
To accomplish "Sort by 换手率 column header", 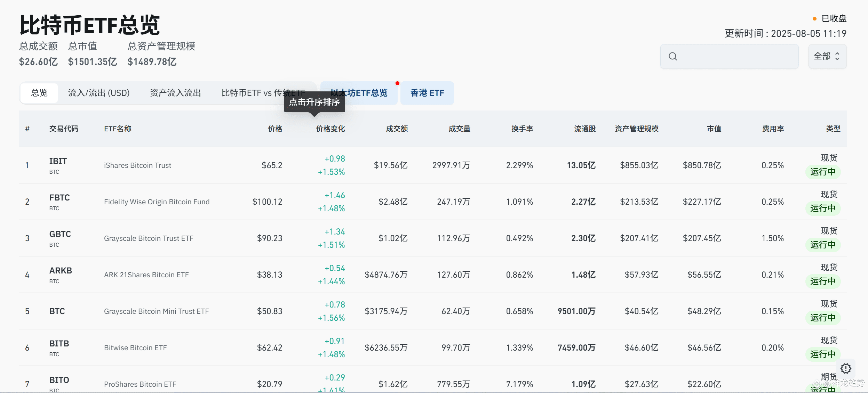I will click(x=522, y=129).
